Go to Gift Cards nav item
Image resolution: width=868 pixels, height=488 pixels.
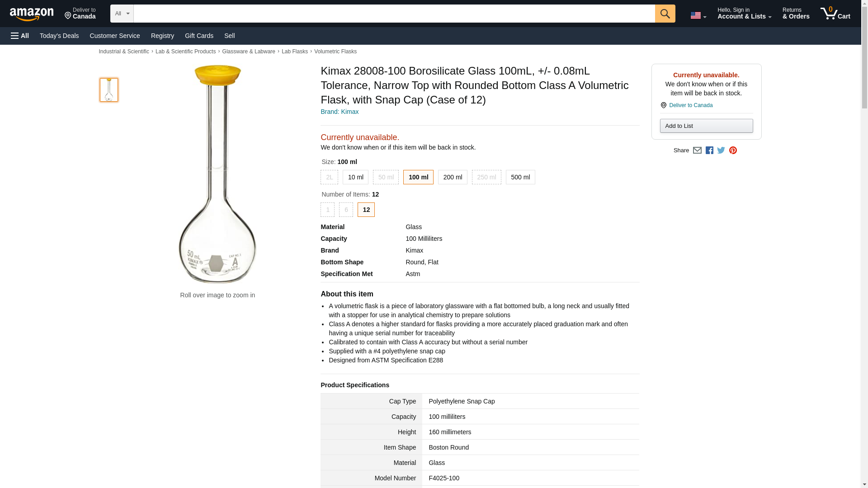coord(199,36)
